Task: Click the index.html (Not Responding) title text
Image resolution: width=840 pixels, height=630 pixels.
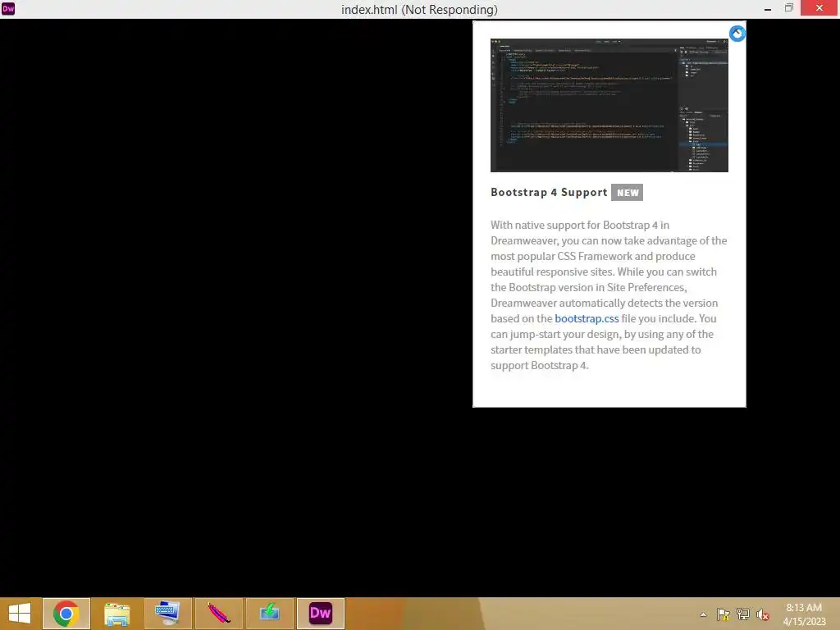Action: coord(419,10)
